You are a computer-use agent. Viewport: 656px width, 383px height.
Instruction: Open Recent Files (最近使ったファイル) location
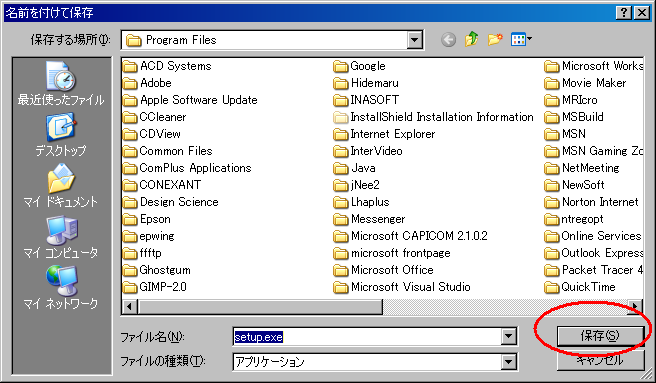point(61,83)
